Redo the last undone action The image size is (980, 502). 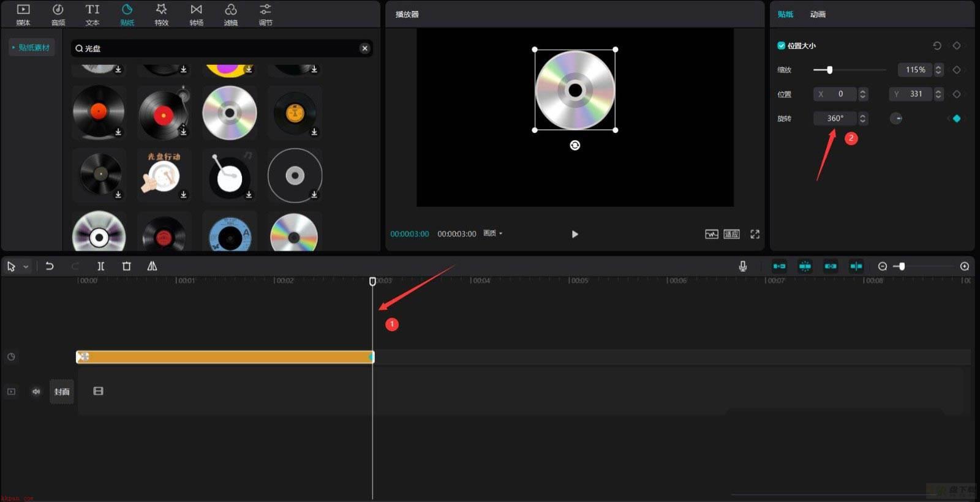click(75, 266)
